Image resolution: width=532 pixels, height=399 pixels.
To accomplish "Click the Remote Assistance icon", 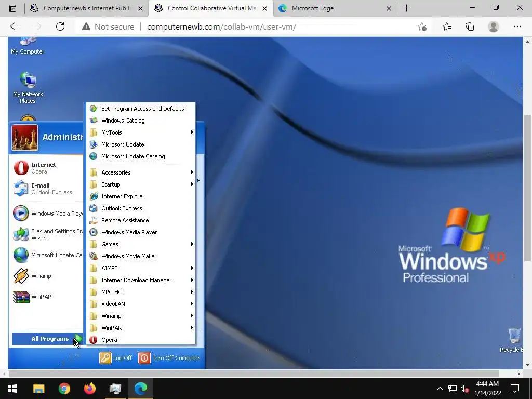I will pos(94,220).
